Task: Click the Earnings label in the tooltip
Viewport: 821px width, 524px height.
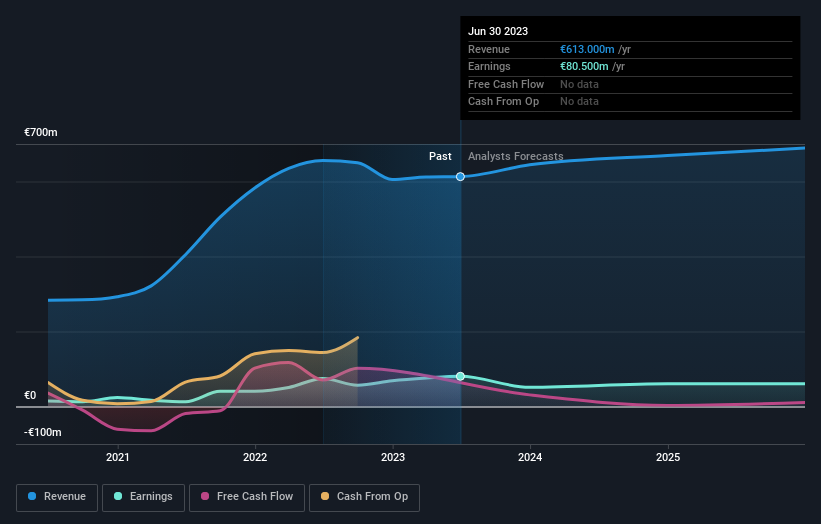Action: pyautogui.click(x=489, y=66)
